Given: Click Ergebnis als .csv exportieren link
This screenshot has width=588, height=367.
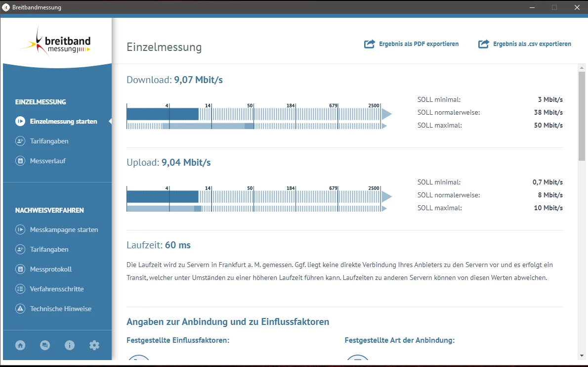Looking at the screenshot, I should (x=532, y=44).
